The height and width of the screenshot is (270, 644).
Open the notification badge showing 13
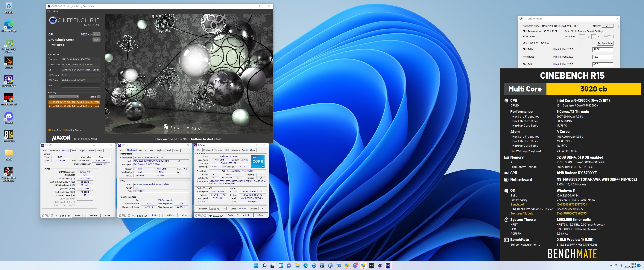[639, 265]
